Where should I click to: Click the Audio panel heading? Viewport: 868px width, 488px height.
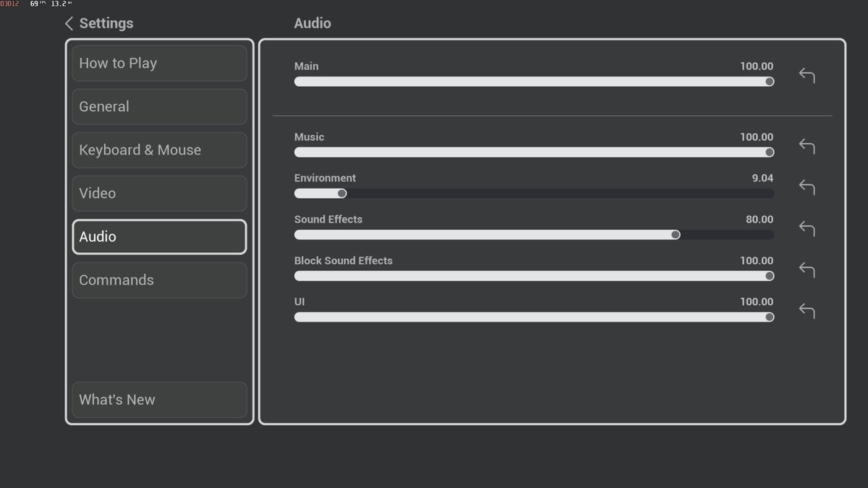click(x=312, y=23)
